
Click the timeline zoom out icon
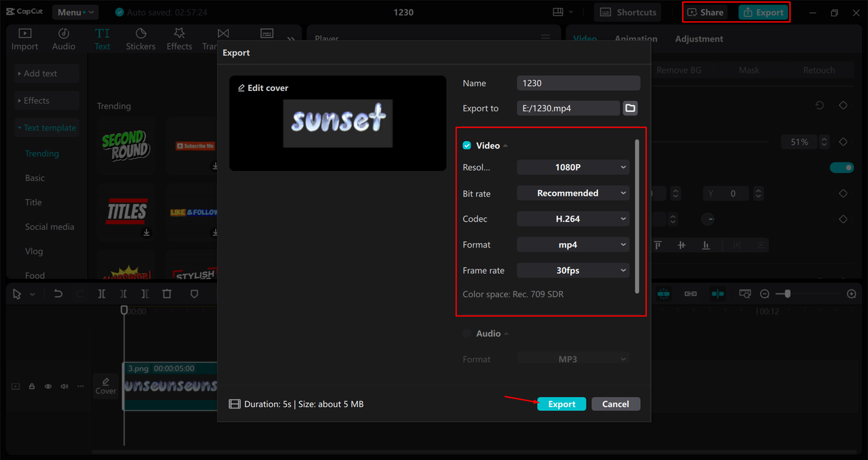tap(765, 294)
